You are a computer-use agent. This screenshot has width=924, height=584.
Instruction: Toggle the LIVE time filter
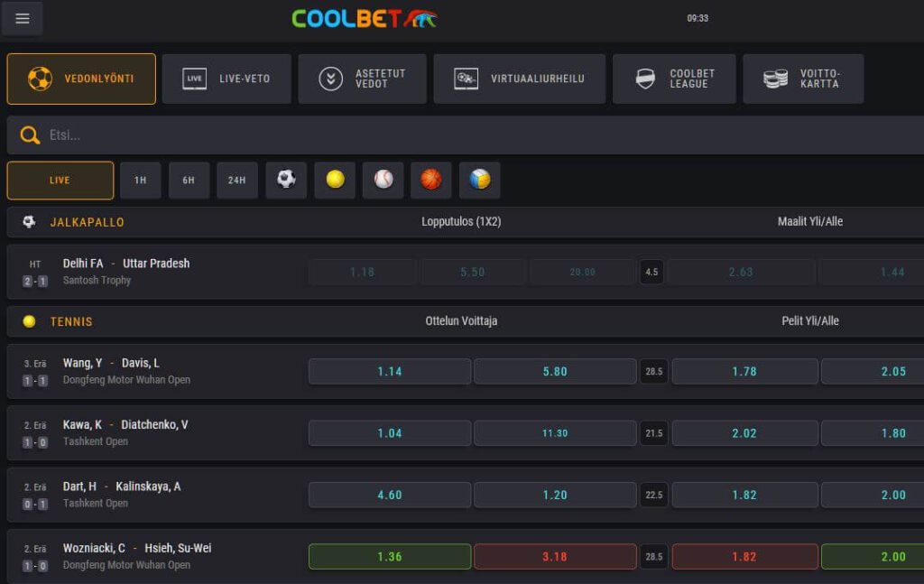click(60, 181)
